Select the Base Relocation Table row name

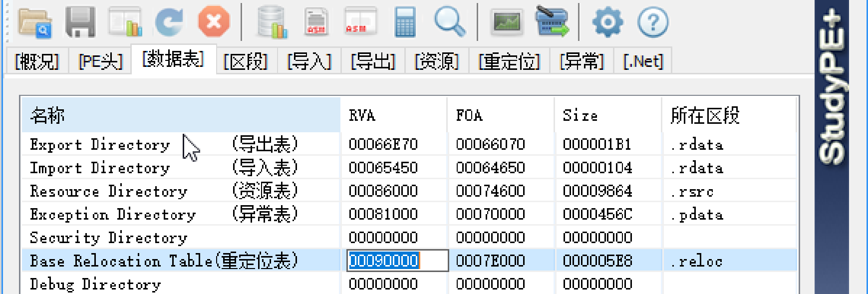click(164, 261)
